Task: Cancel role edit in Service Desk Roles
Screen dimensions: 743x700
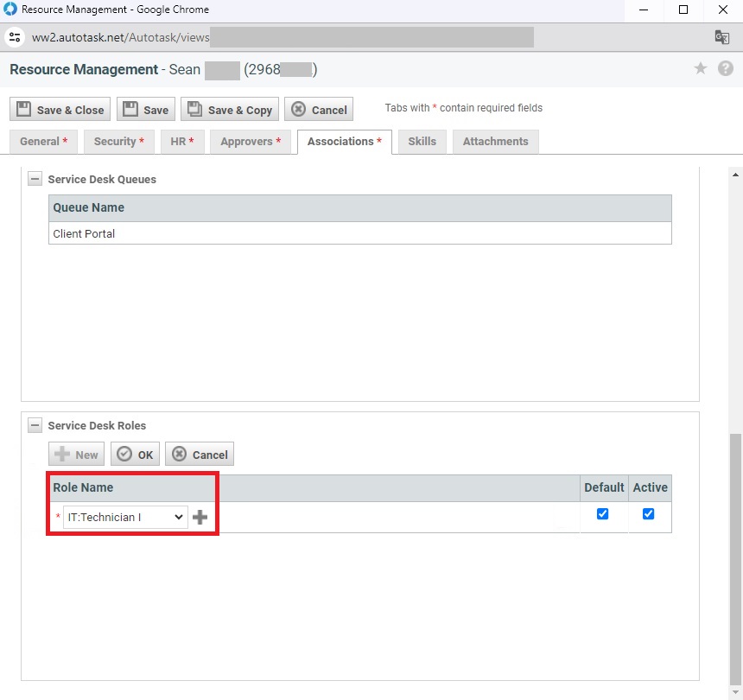Action: click(200, 455)
